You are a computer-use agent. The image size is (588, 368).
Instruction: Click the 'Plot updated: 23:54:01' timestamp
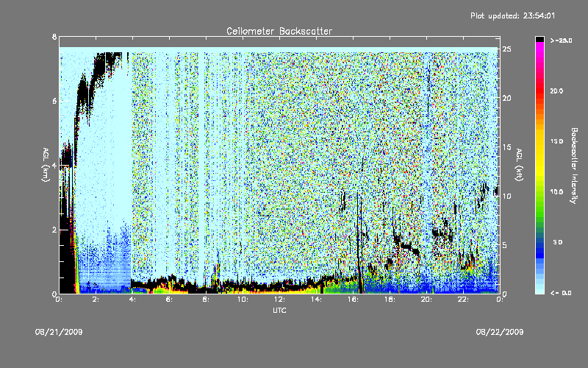pos(512,15)
